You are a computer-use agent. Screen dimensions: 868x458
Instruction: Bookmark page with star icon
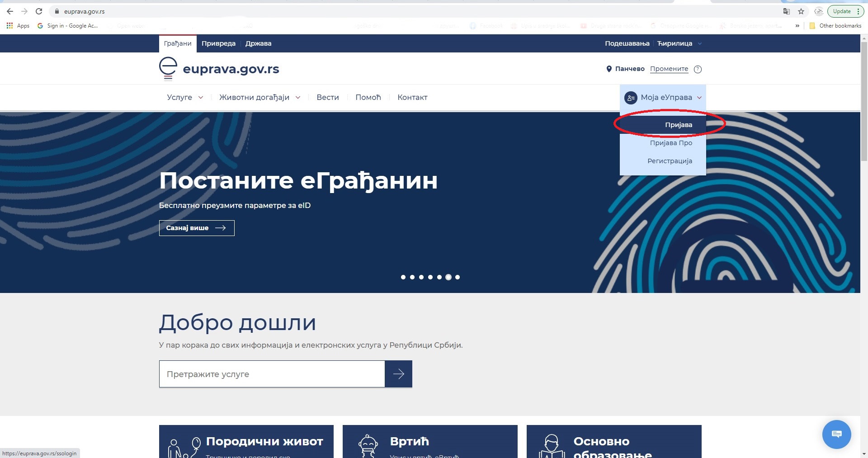point(801,11)
